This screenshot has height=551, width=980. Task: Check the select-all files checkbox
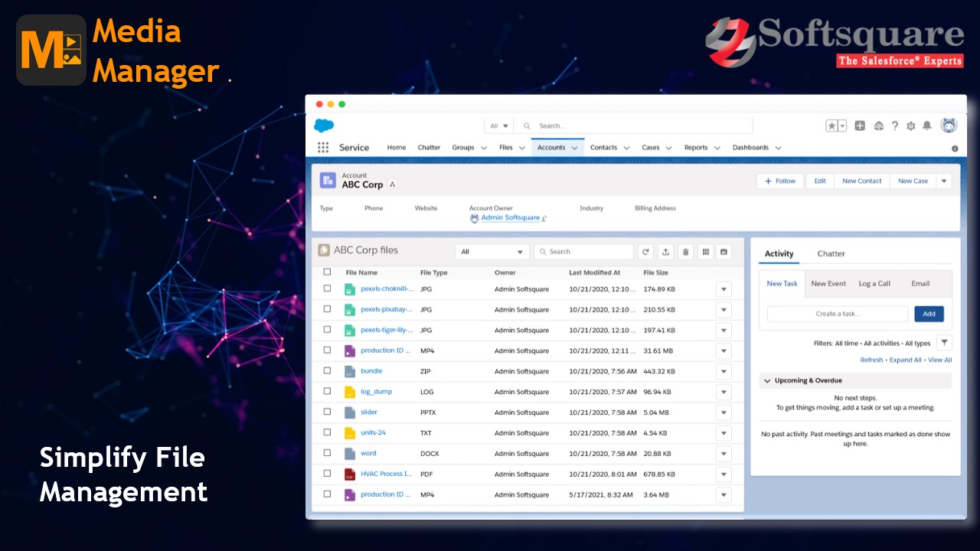(327, 272)
